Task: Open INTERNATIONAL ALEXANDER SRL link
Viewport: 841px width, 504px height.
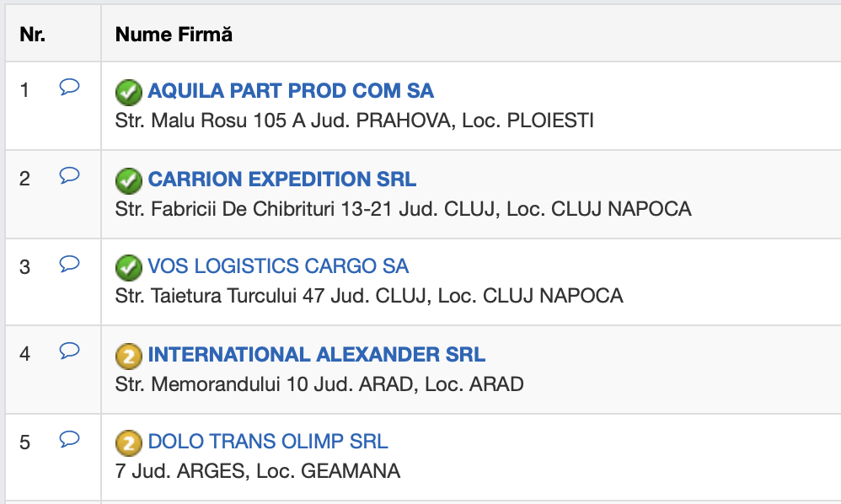Action: point(317,355)
